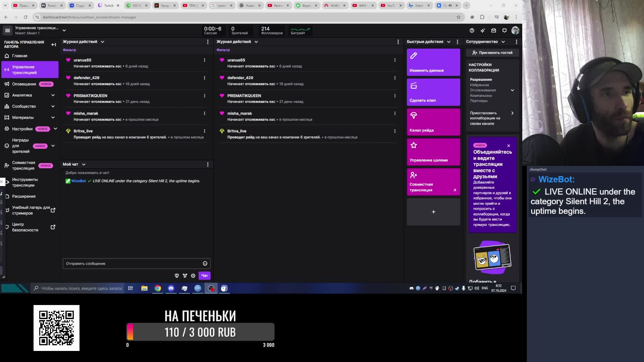Open Notifications in the sidebar
Viewport: 644px width, 362px height.
pyautogui.click(x=24, y=84)
